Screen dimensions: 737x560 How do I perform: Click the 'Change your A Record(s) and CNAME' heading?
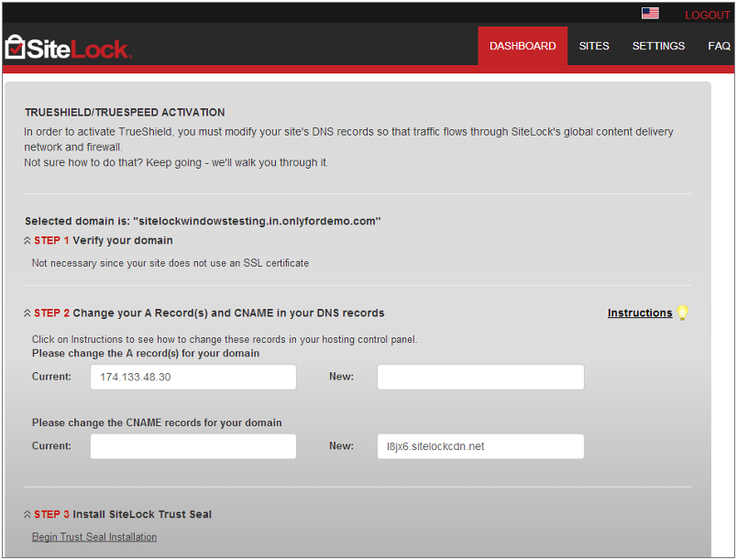[228, 313]
